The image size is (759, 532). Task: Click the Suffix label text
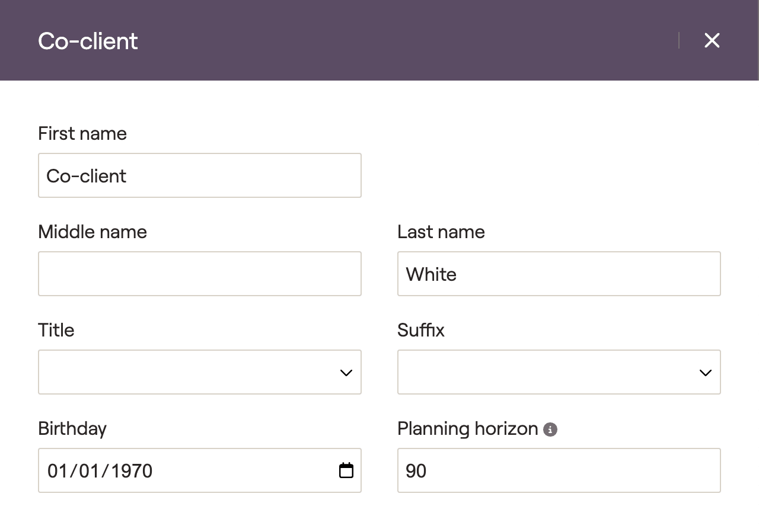pyautogui.click(x=420, y=330)
